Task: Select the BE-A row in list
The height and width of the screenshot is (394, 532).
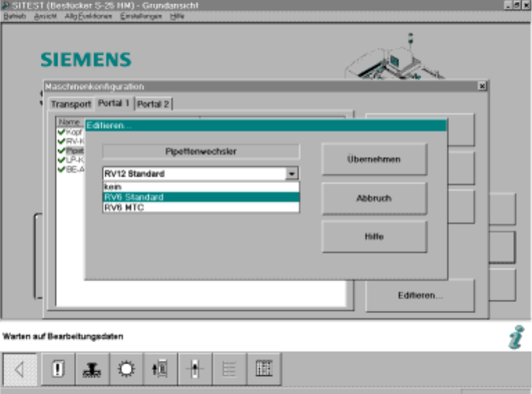Action: coord(71,169)
